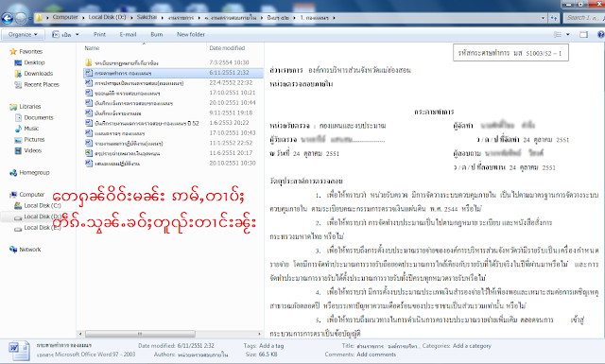The image size is (605, 364).
Task: Select Computer in the address breadcrumb
Action: (65, 17)
